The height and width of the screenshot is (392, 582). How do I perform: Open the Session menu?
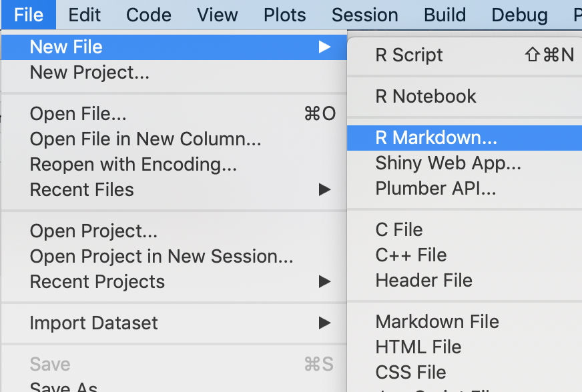[364, 15]
